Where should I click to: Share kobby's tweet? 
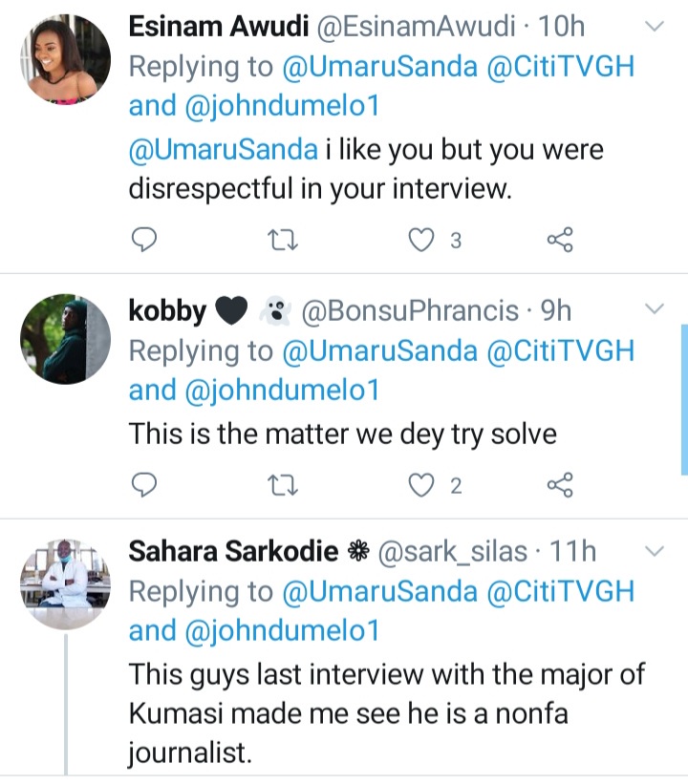[560, 485]
